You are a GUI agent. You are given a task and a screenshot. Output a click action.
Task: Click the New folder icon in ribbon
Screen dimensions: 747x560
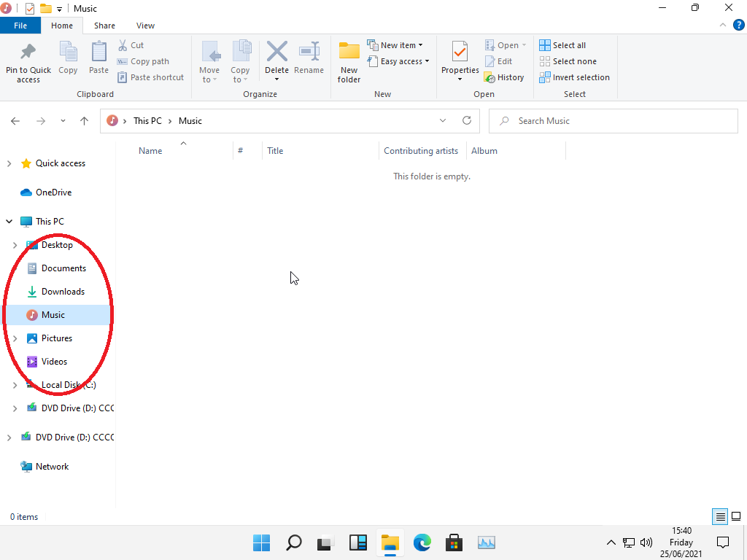click(349, 52)
